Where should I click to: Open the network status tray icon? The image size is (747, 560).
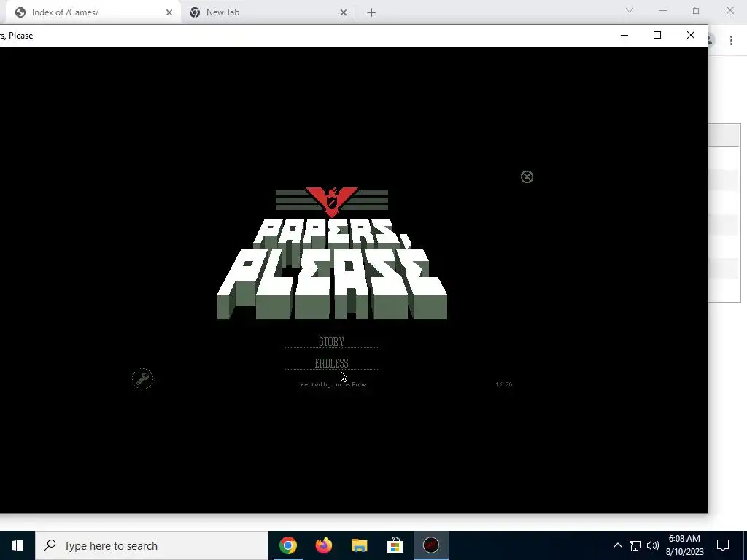click(x=635, y=545)
